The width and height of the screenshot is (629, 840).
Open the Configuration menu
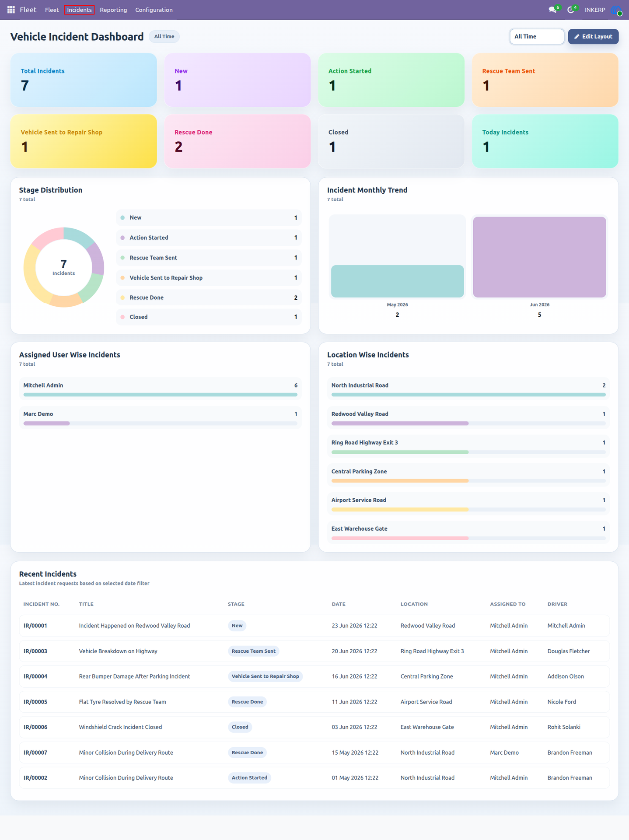coord(154,10)
